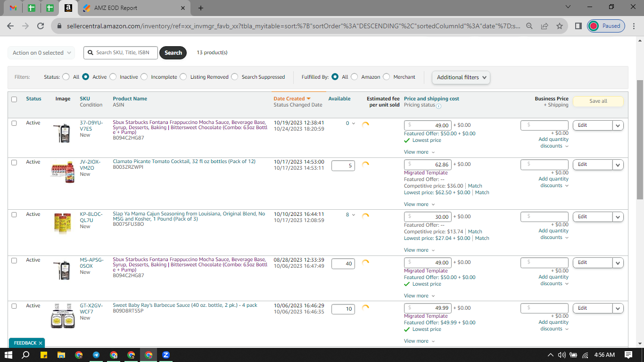The height and width of the screenshot is (362, 644).
Task: Open the Available dropdown showing 0
Action: pyautogui.click(x=351, y=123)
